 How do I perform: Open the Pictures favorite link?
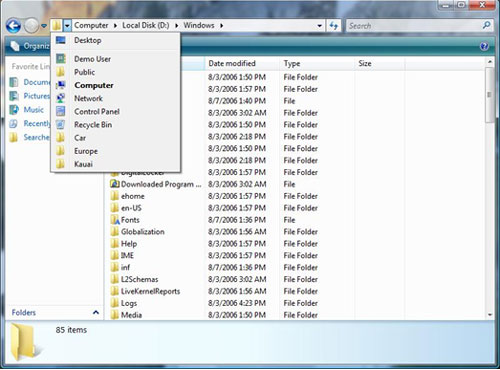[30, 96]
